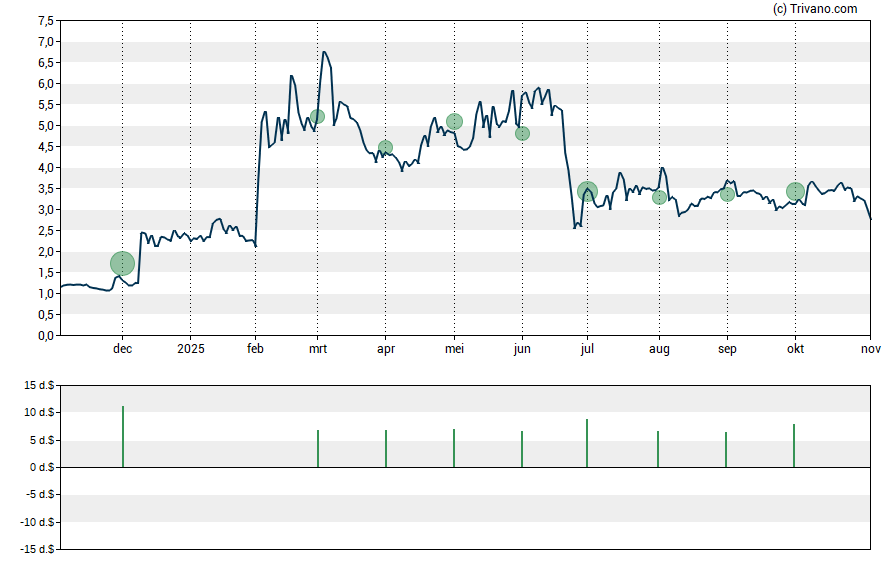
Task: Click the '1,5' y-axis value
Action: 46,273
